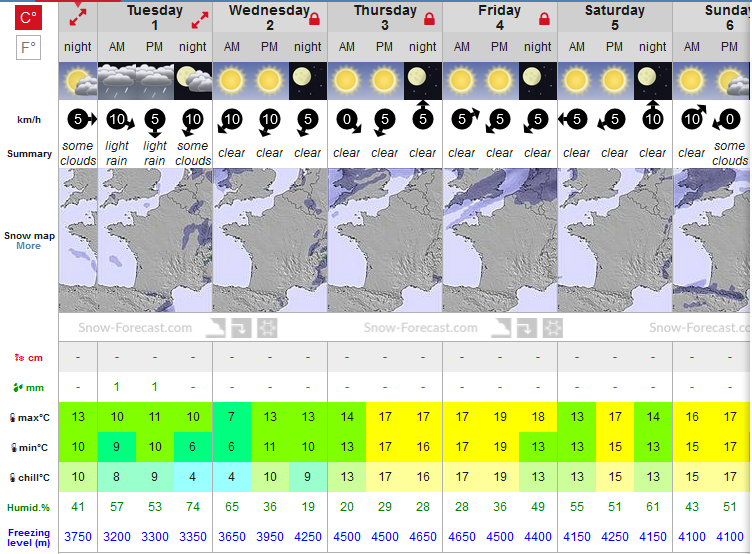Open Tuesday AM snow map thumbnail
752x554 pixels.
(155, 240)
